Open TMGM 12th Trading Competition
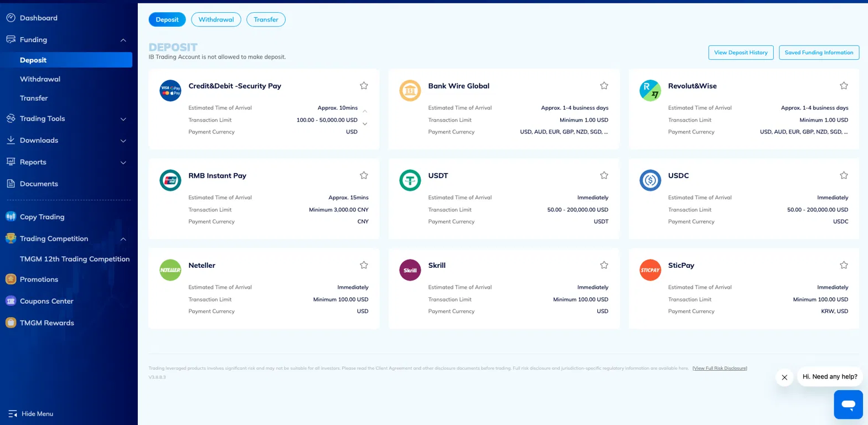Viewport: 868px width, 425px height. pos(75,259)
